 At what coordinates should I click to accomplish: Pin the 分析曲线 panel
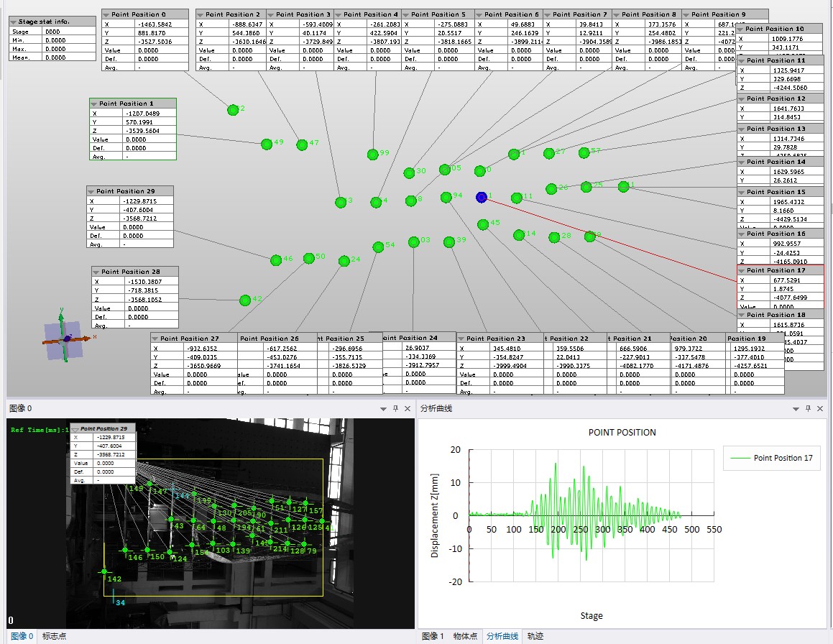click(807, 408)
